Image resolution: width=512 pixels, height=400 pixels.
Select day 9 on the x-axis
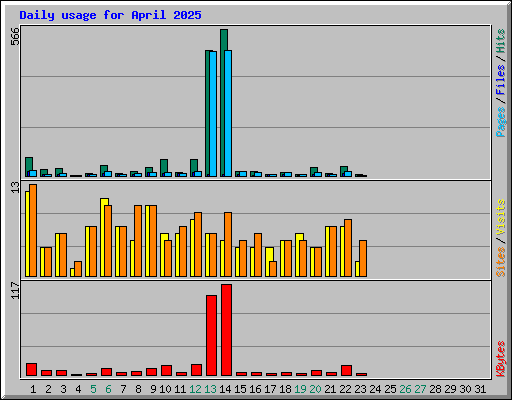(153, 389)
